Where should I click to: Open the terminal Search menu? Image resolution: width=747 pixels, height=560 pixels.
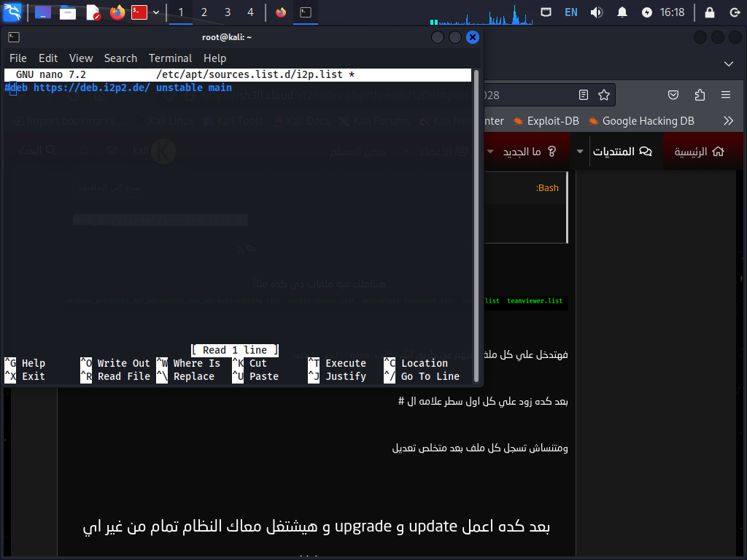[x=120, y=58]
